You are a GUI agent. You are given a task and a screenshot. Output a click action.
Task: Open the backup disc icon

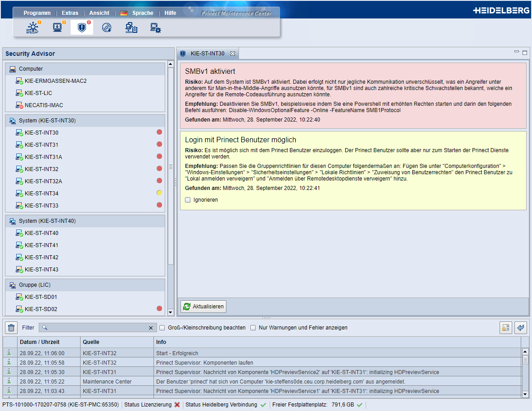tap(107, 27)
